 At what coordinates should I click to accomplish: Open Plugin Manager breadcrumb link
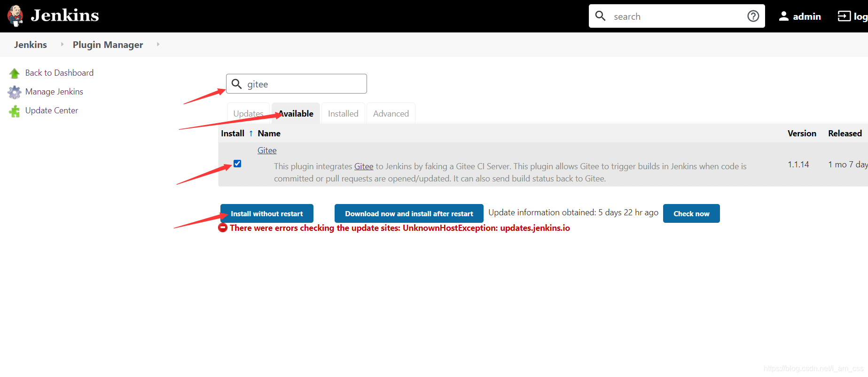pyautogui.click(x=108, y=45)
